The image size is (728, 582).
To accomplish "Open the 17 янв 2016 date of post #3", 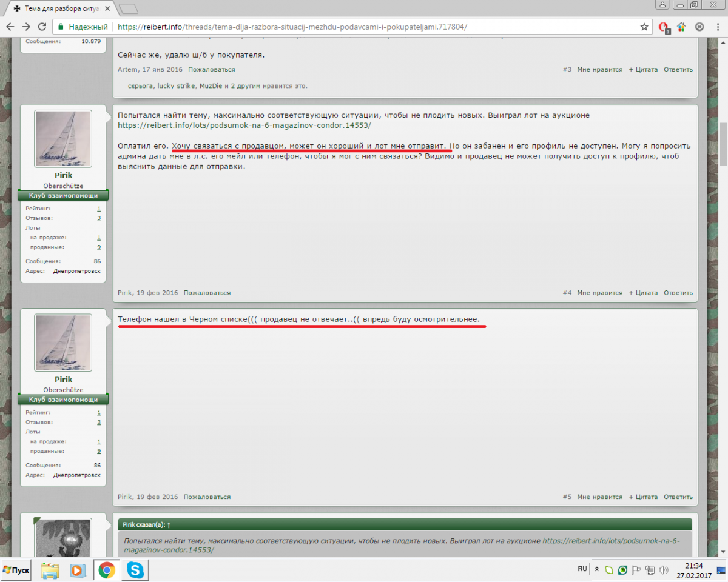I will click(163, 70).
